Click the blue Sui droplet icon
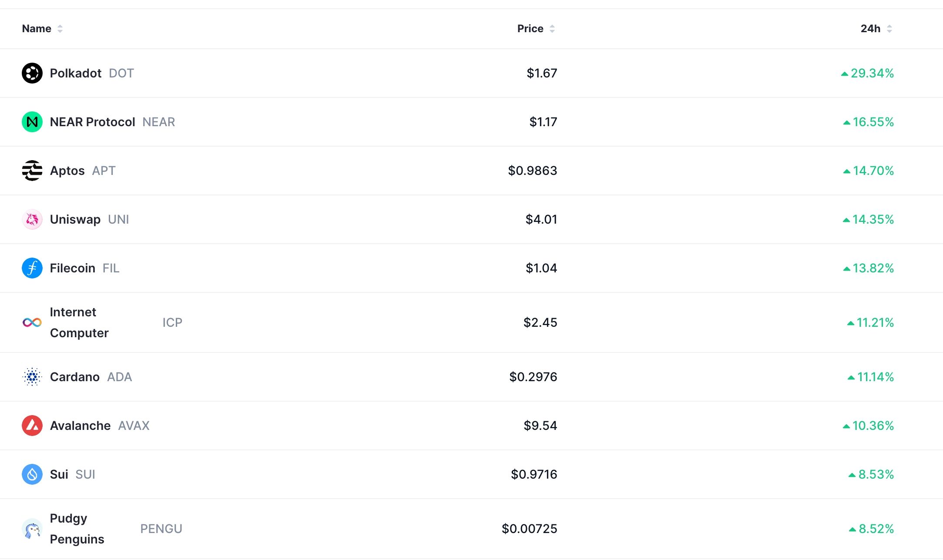Image resolution: width=943 pixels, height=560 pixels. (x=32, y=474)
